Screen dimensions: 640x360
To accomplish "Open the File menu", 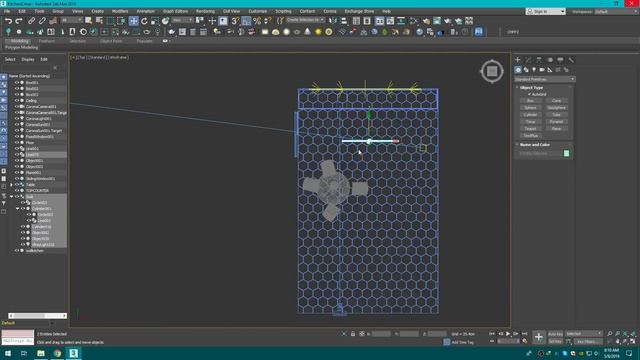I will 7,11.
